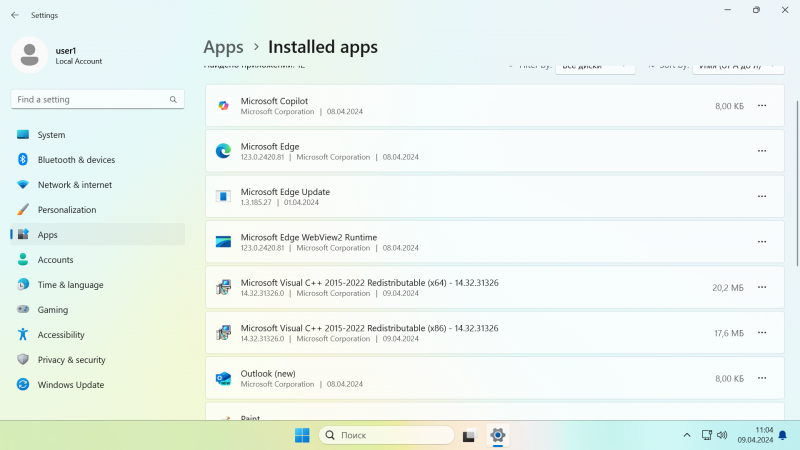Screen dimensions: 800x450
Task: Click the user1 Local Account name
Action: (x=79, y=56)
